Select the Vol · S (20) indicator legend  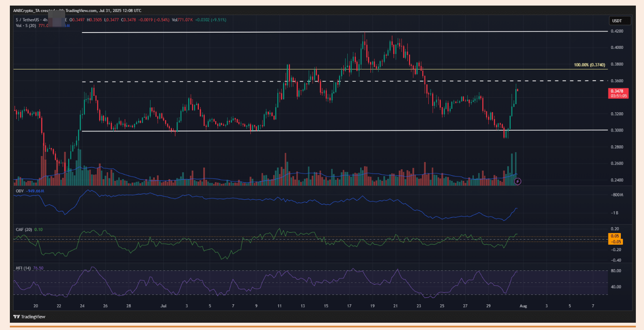pos(27,26)
